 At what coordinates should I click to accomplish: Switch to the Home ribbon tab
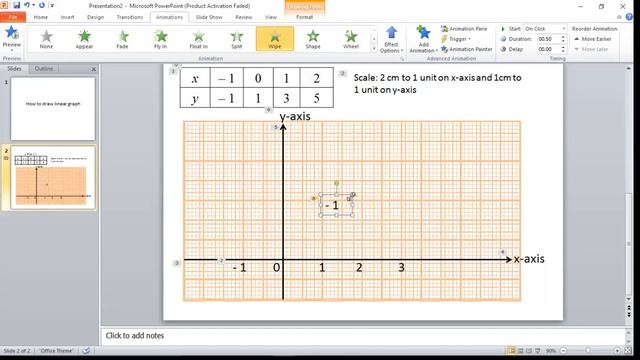point(40,17)
